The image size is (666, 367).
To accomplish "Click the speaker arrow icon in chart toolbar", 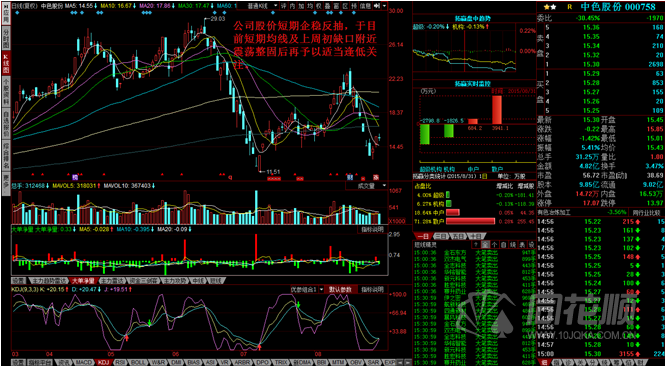I will [x=377, y=6].
